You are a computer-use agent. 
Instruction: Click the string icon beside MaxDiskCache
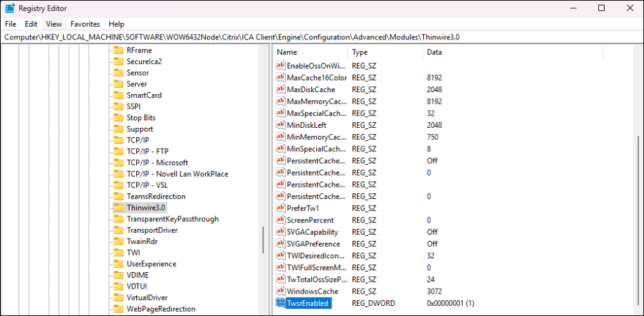(x=281, y=90)
